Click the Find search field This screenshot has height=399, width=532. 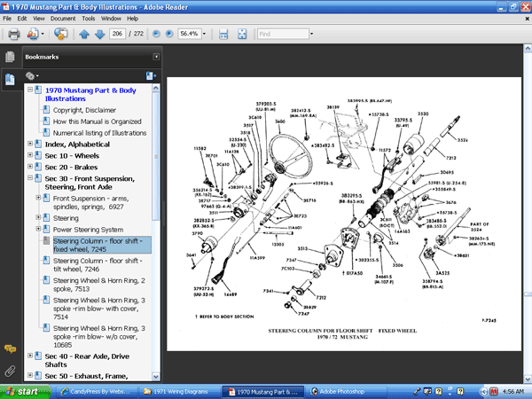284,34
